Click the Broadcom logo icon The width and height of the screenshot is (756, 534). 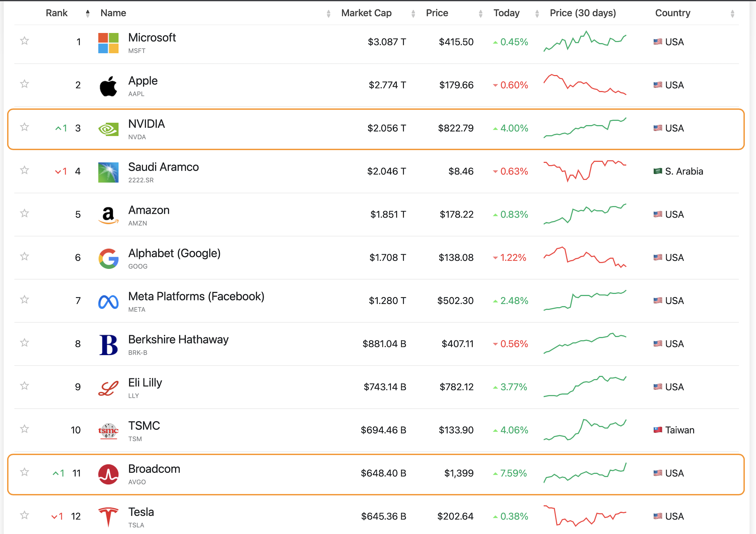coord(108,474)
